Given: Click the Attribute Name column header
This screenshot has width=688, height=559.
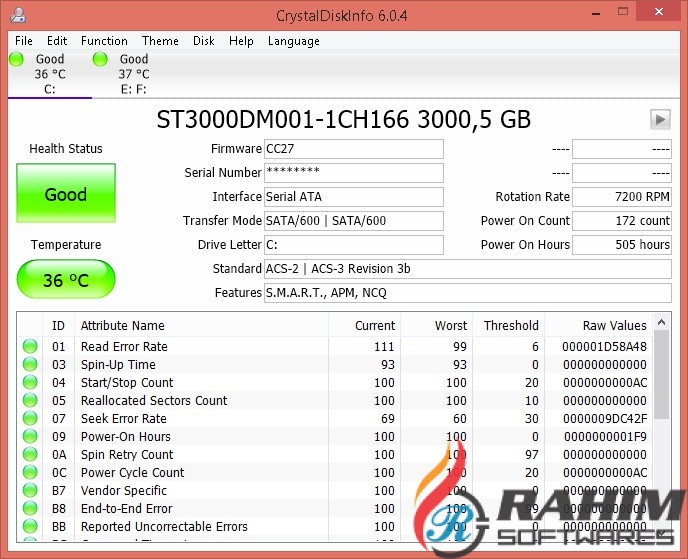Looking at the screenshot, I should (x=123, y=325).
